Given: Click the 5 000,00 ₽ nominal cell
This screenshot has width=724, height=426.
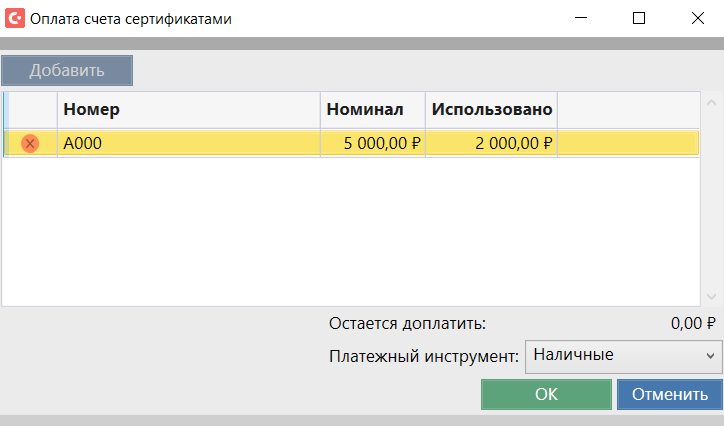Looking at the screenshot, I should point(373,144).
